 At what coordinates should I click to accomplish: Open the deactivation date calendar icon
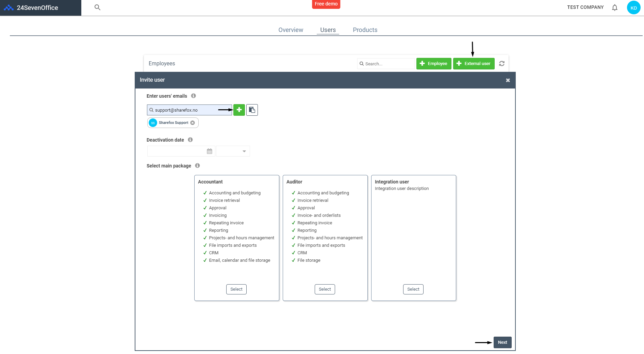[210, 151]
